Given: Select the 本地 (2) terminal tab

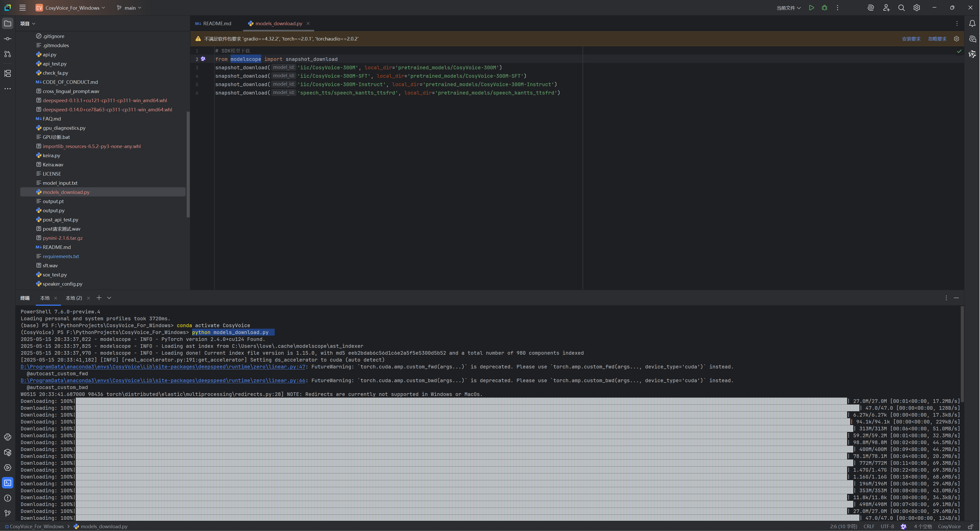Looking at the screenshot, I should (74, 298).
